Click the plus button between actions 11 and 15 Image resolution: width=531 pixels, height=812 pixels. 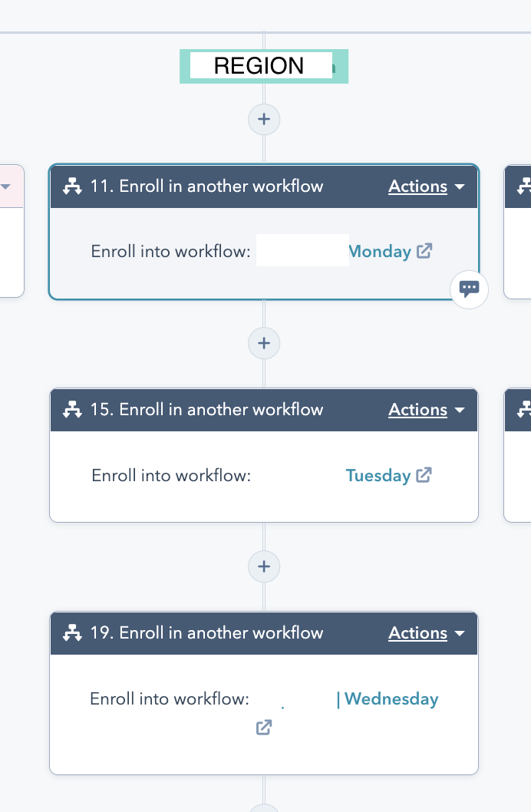click(263, 343)
